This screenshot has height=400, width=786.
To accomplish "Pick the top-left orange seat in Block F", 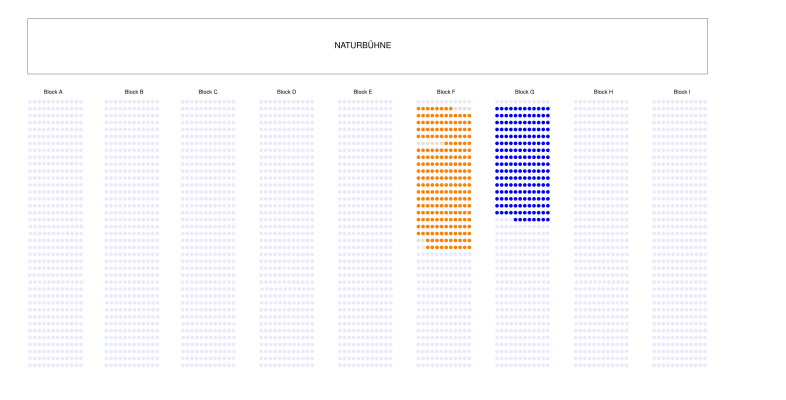I will 419,108.
